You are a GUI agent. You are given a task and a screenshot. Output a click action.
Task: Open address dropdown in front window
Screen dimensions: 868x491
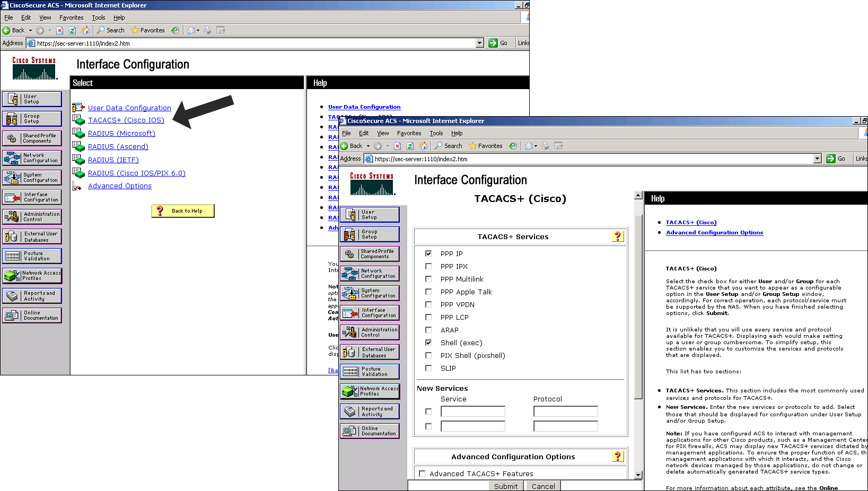[x=817, y=159]
